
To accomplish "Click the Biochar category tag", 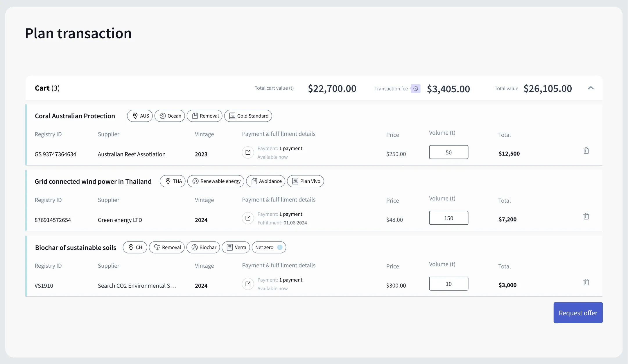I will point(203,247).
